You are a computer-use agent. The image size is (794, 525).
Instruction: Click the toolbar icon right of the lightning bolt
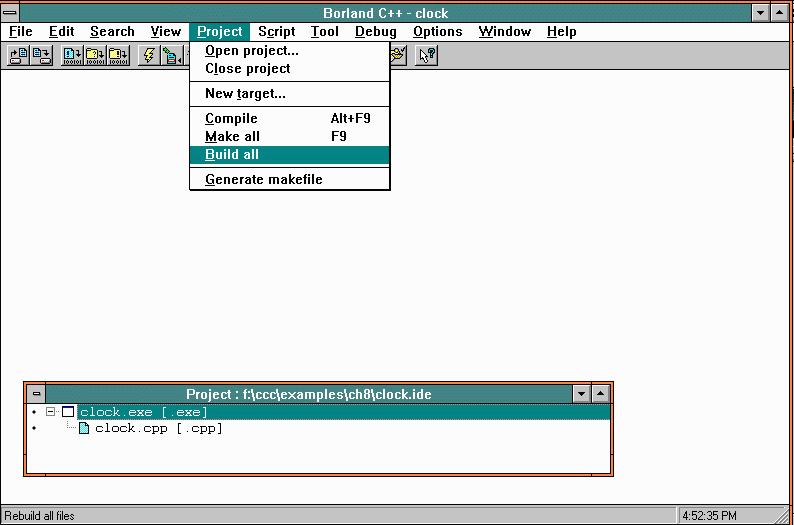point(172,56)
